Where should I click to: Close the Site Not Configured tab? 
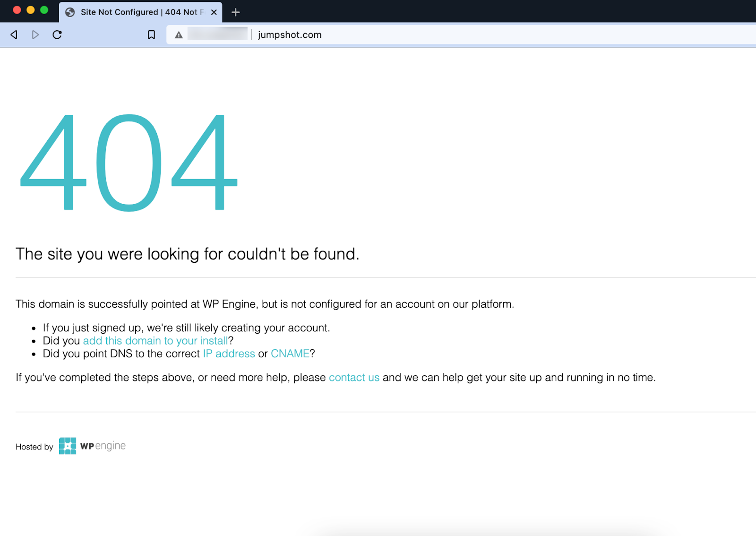(214, 12)
